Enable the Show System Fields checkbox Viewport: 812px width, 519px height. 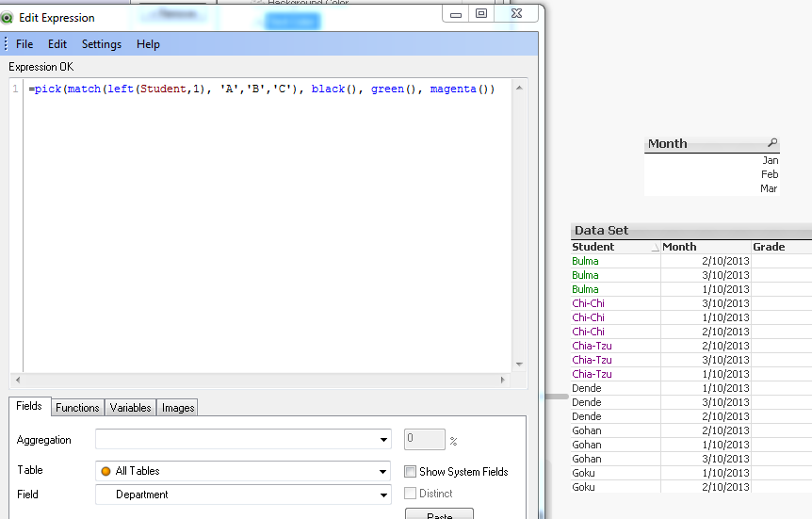[411, 471]
